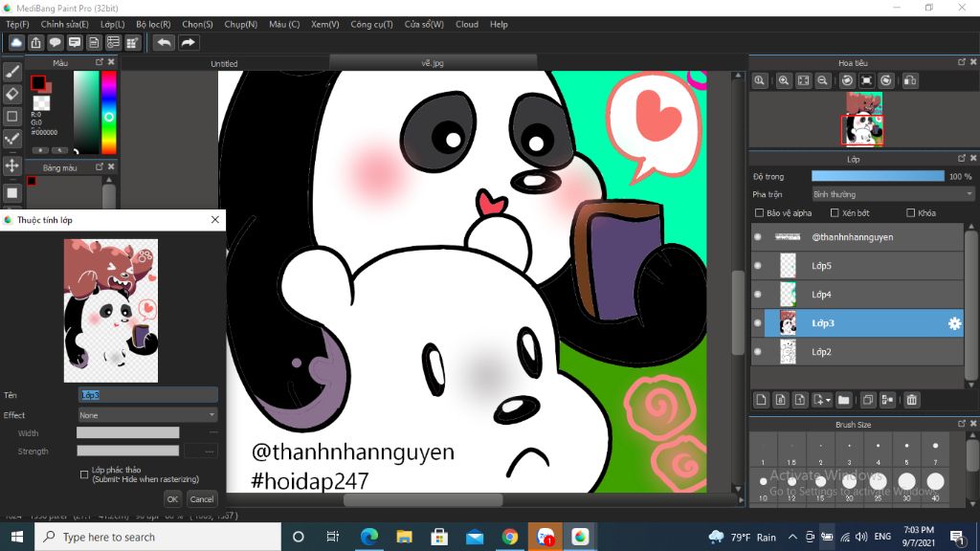Select the Eraser tool
980x551 pixels.
point(11,94)
